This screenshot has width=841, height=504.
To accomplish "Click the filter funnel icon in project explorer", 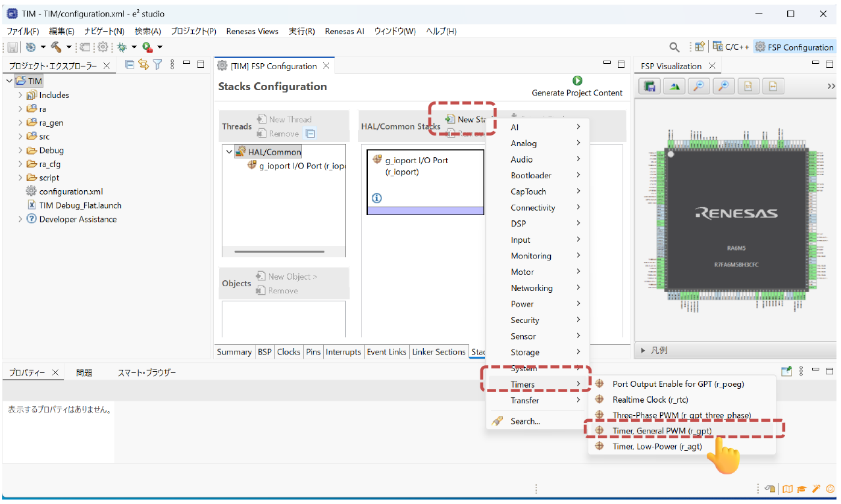I will [x=157, y=64].
